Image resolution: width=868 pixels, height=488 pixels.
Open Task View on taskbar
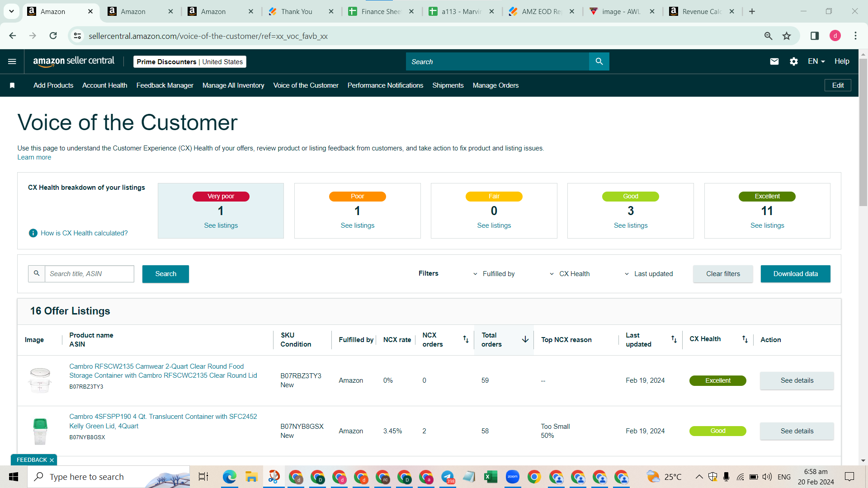click(x=203, y=477)
